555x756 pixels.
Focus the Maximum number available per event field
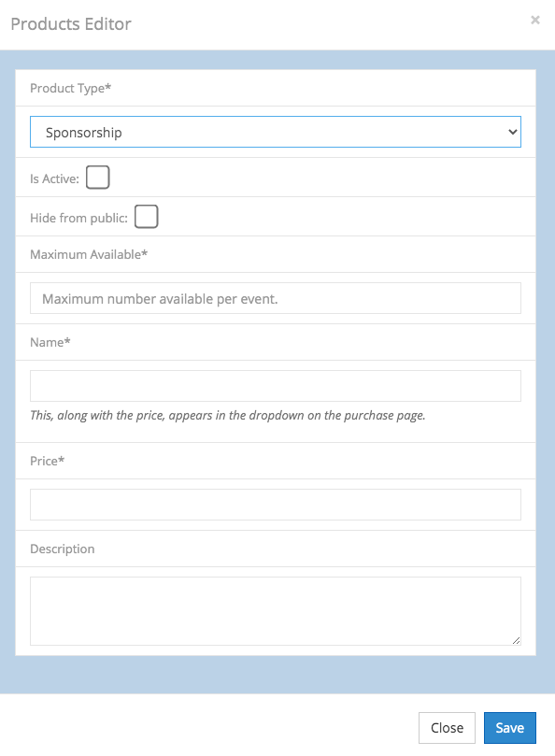point(276,298)
